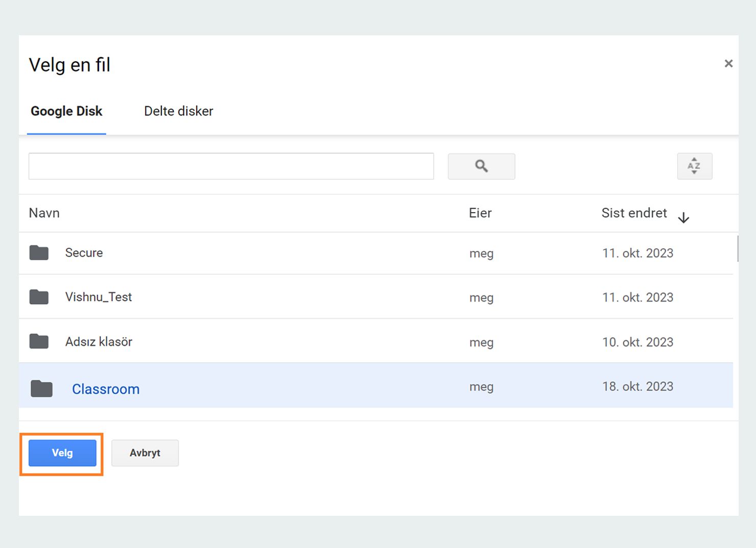Close the Velg en fil dialog
Screen dimensions: 756x548
click(728, 63)
